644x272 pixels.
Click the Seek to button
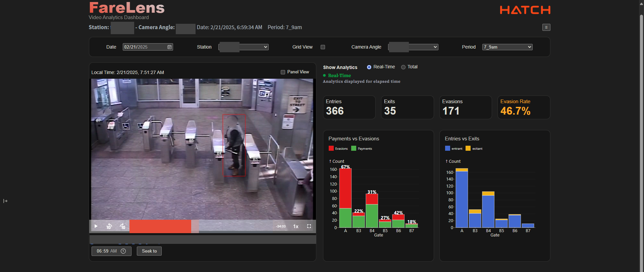coord(149,251)
